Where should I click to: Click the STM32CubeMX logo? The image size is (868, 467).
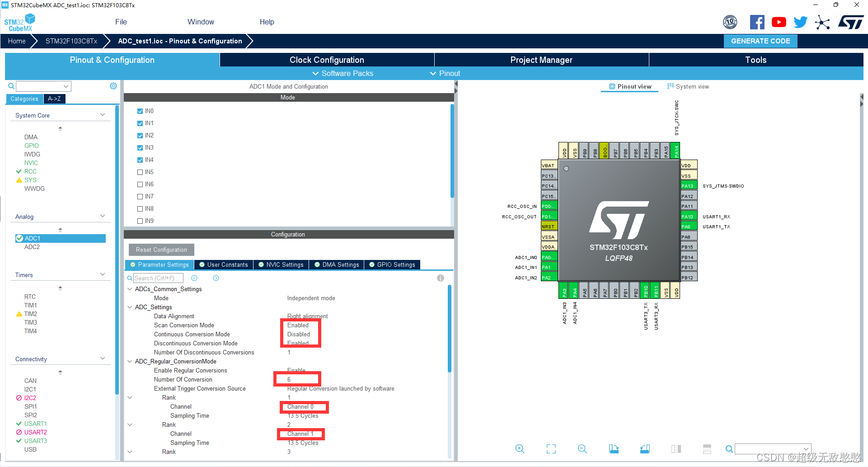point(20,23)
